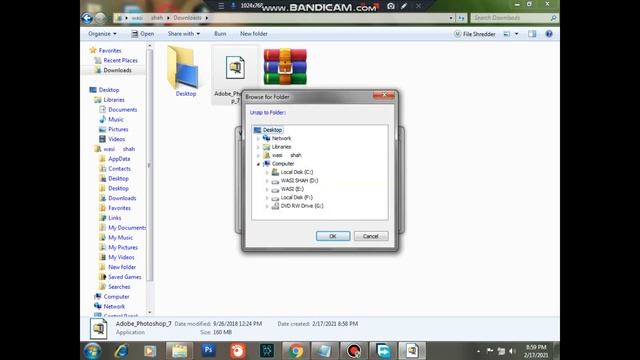This screenshot has height=360, width=640.
Task: Create a New folder from toolbar
Action: (253, 33)
